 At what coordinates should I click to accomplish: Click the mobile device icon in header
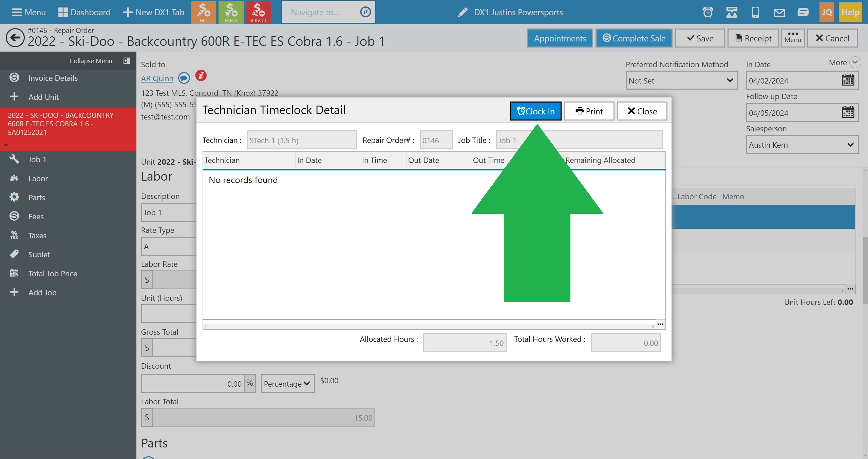pyautogui.click(x=755, y=13)
